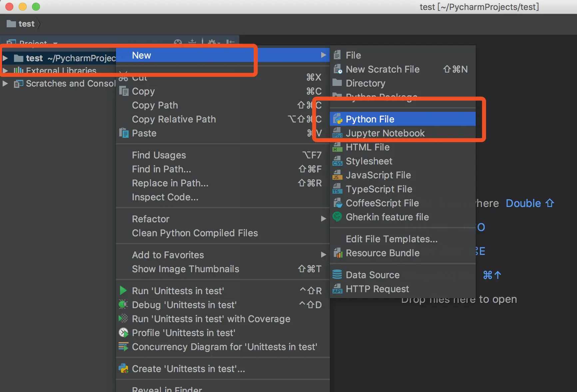
Task: Click the Data Source database icon
Action: [337, 275]
